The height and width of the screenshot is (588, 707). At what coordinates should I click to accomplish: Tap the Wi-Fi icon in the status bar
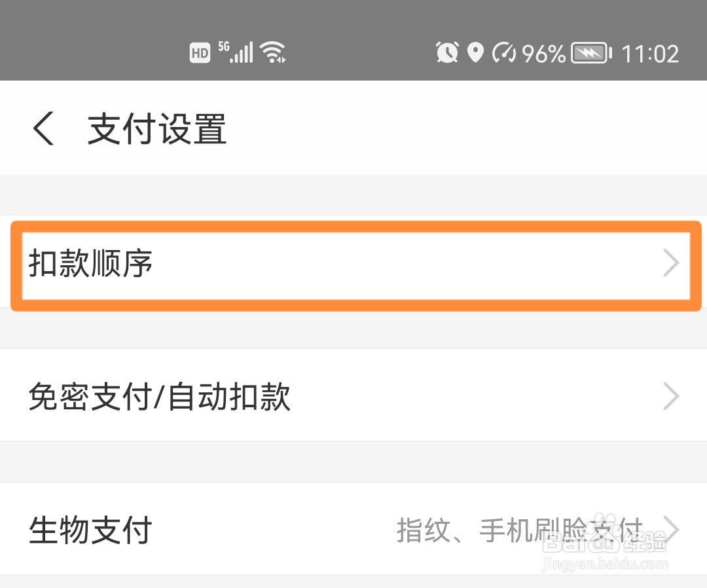tap(274, 51)
